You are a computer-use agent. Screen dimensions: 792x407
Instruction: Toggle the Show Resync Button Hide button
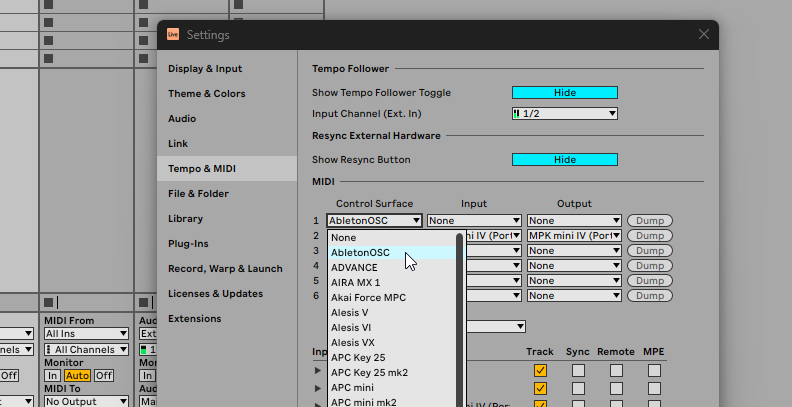(x=565, y=160)
